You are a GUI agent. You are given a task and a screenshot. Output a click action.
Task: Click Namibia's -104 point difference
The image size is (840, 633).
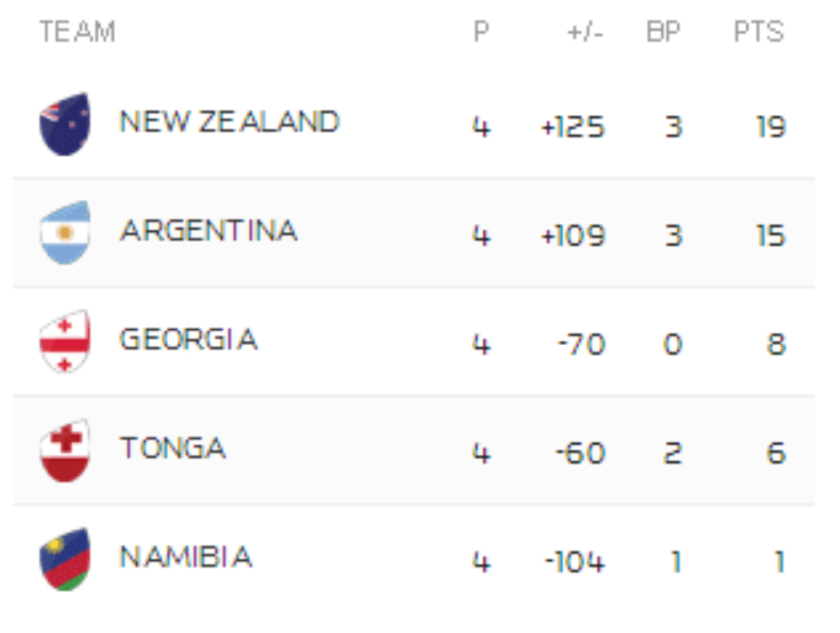(575, 562)
